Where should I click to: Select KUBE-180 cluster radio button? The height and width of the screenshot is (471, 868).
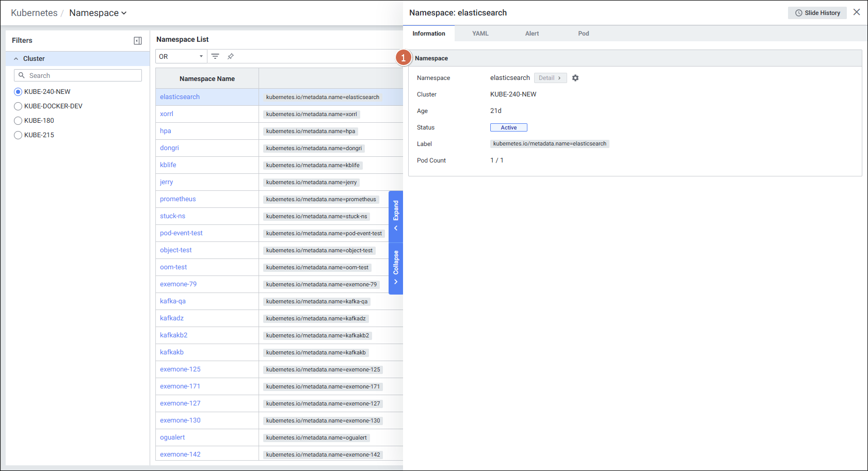[x=18, y=121]
